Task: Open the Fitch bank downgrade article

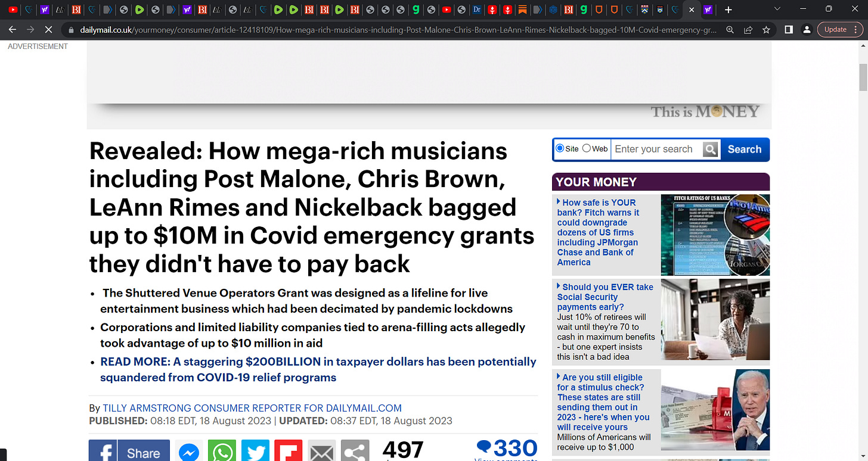Action: coord(599,232)
